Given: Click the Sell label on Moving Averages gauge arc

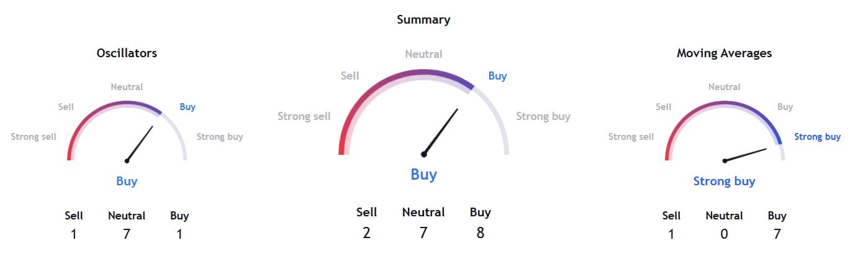Looking at the screenshot, I should click(663, 107).
